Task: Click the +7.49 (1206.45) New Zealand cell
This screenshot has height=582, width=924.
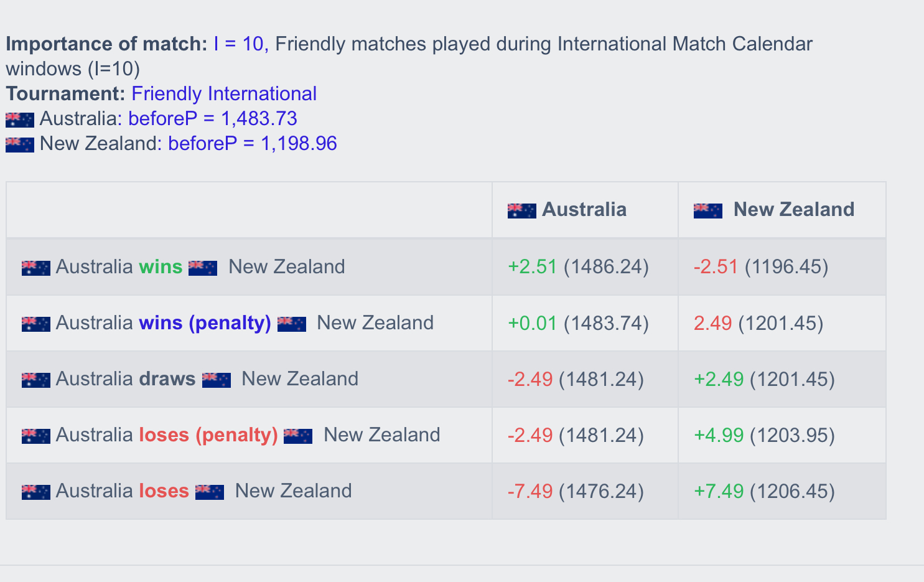Action: [782, 491]
